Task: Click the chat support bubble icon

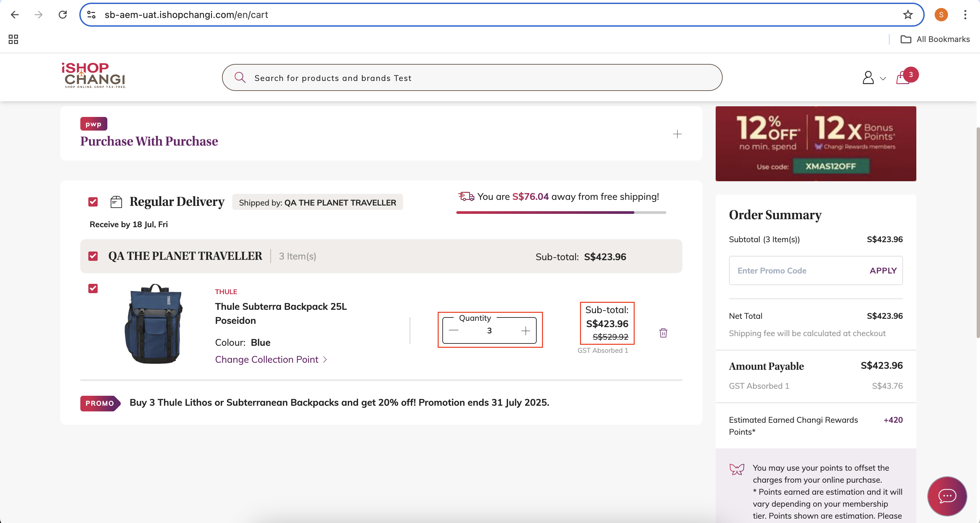Action: click(x=947, y=496)
